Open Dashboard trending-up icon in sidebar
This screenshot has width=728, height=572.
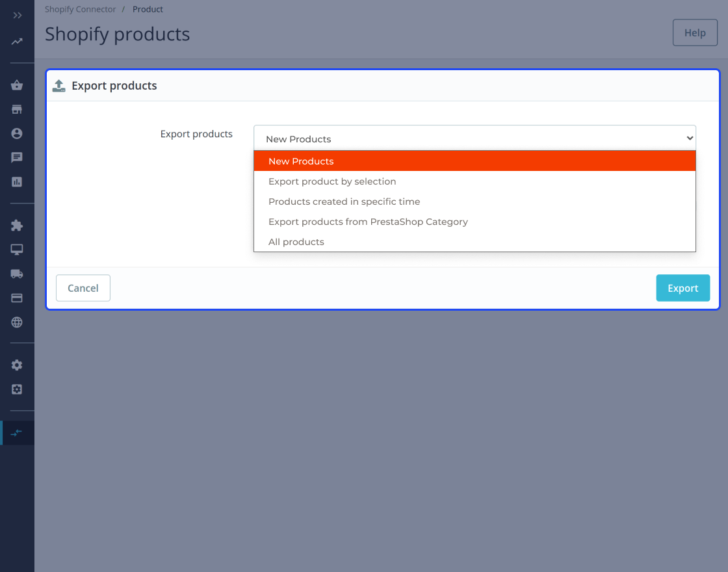tap(17, 42)
